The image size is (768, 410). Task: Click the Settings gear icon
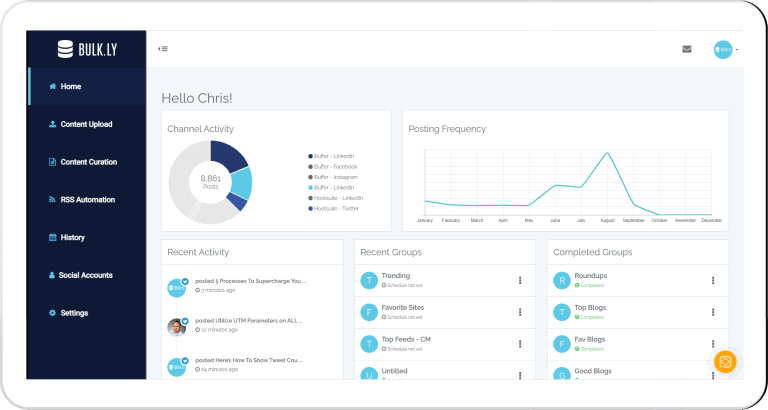pos(52,313)
